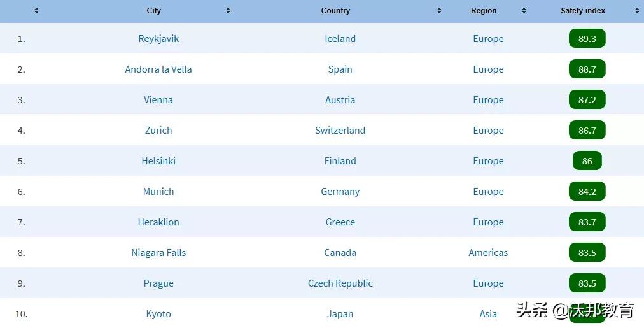Click the Heraklion city link
Screen dimensions: 644x328
click(x=158, y=222)
